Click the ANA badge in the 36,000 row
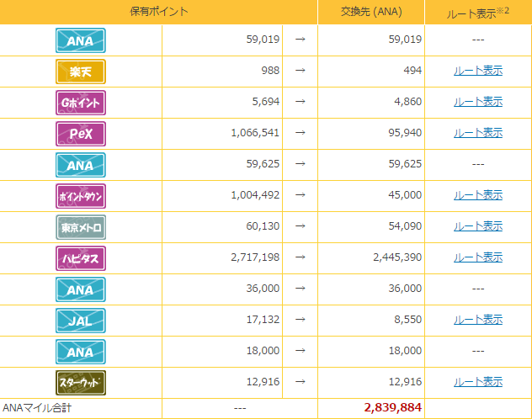 click(81, 289)
